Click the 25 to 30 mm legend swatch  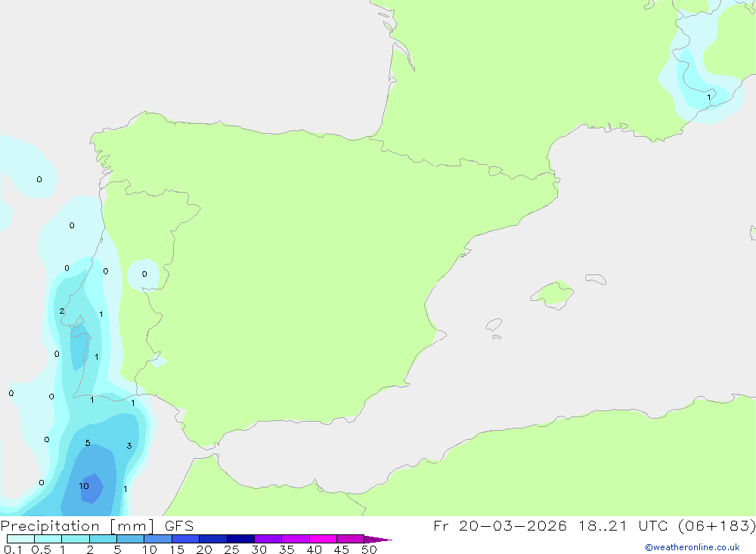(x=240, y=539)
